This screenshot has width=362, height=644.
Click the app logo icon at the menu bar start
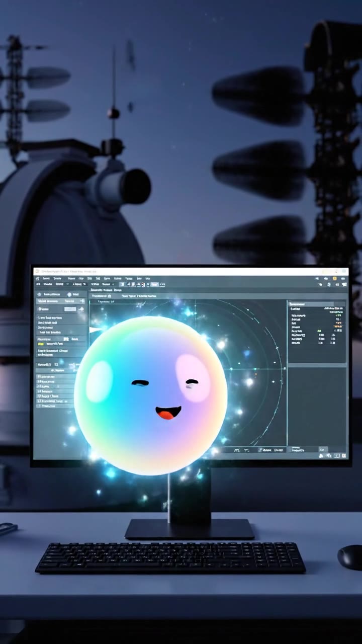click(38, 278)
